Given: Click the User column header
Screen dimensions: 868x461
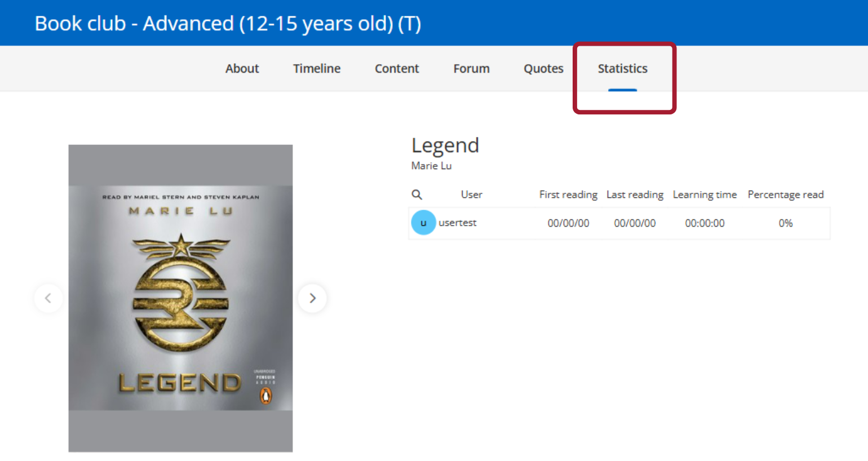Looking at the screenshot, I should coord(471,194).
